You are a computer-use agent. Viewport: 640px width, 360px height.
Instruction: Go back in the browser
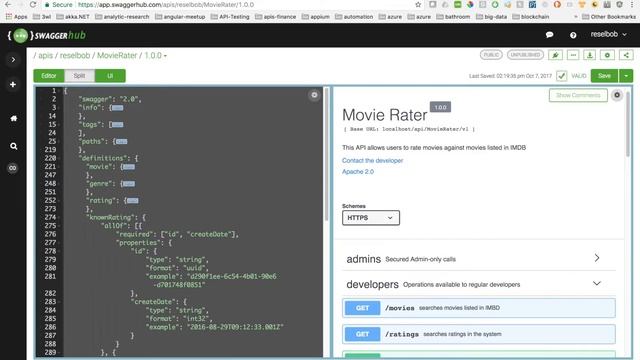(x=8, y=4)
